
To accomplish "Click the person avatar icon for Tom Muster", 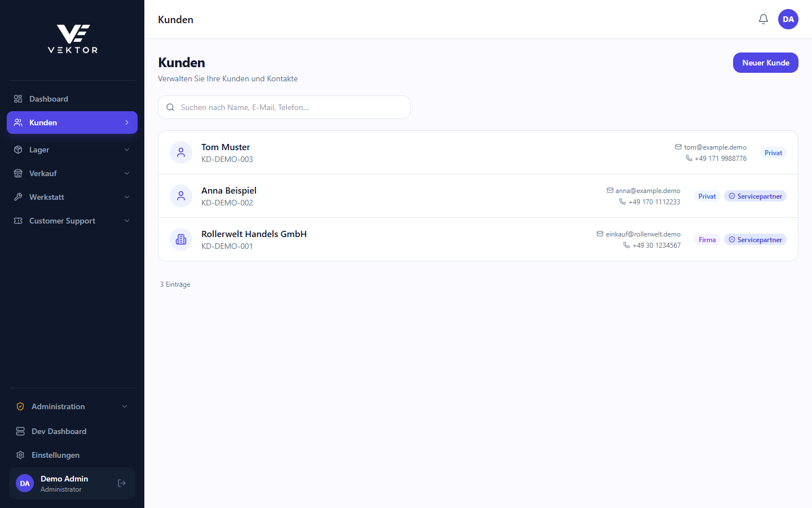I will point(181,152).
